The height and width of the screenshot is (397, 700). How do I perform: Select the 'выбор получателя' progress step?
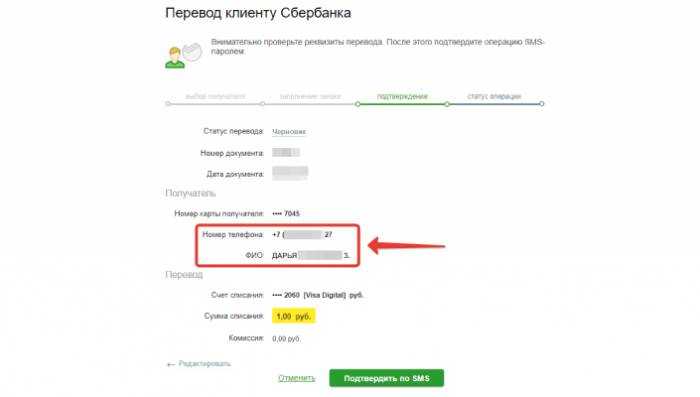point(215,96)
